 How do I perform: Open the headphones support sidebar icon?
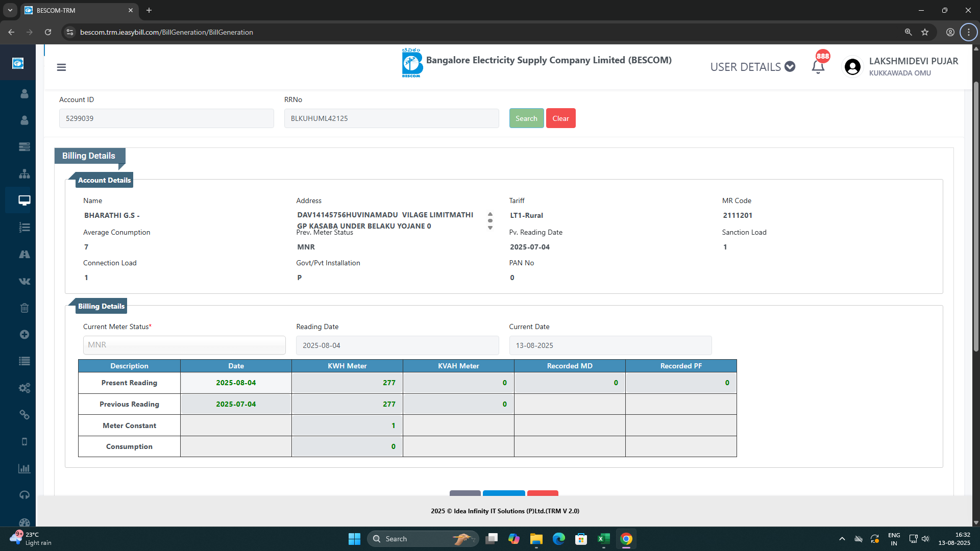[x=24, y=495]
